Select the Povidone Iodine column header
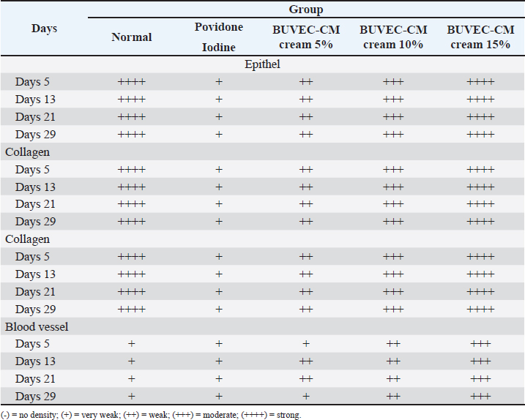This screenshot has height=420, width=525. point(218,37)
